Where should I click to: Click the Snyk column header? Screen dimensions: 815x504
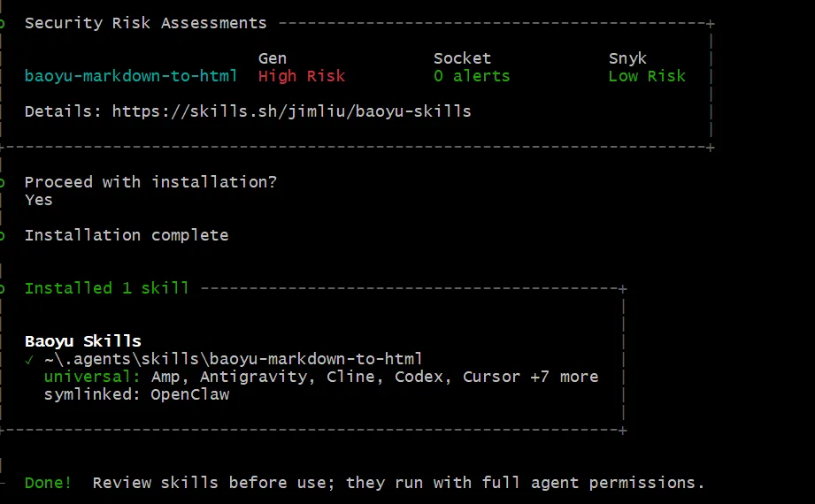tap(628, 58)
